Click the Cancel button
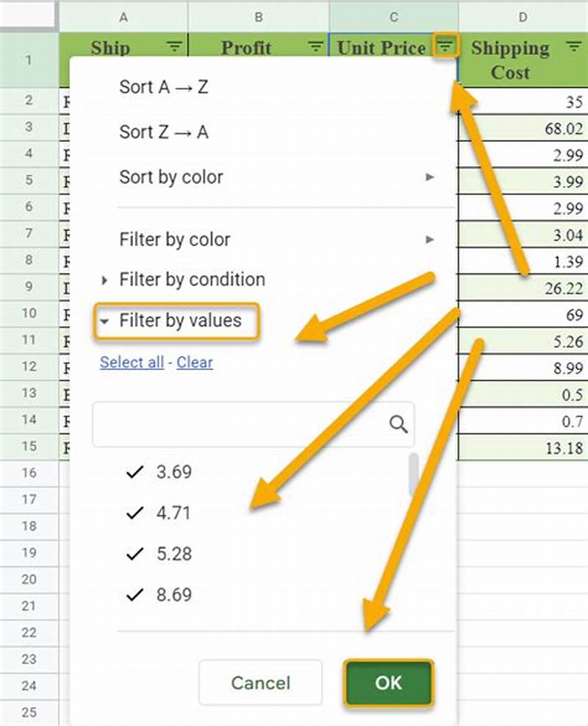588x726 pixels. point(260,683)
